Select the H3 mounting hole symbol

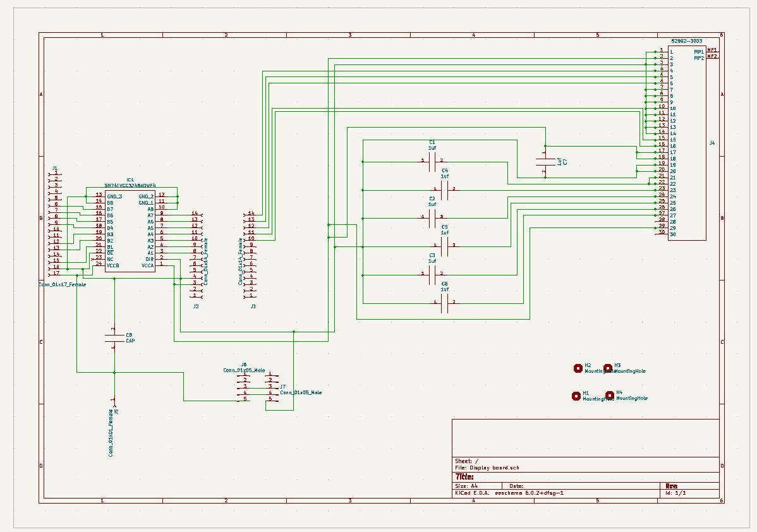click(x=608, y=368)
